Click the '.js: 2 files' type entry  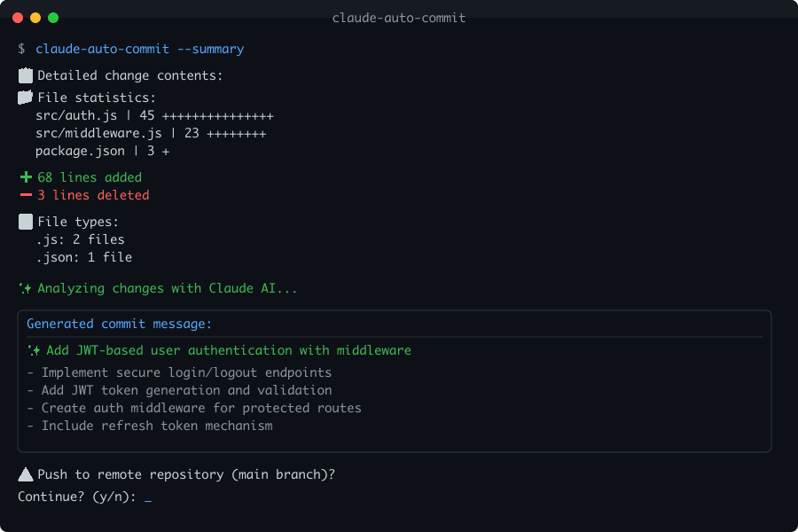[x=80, y=239]
